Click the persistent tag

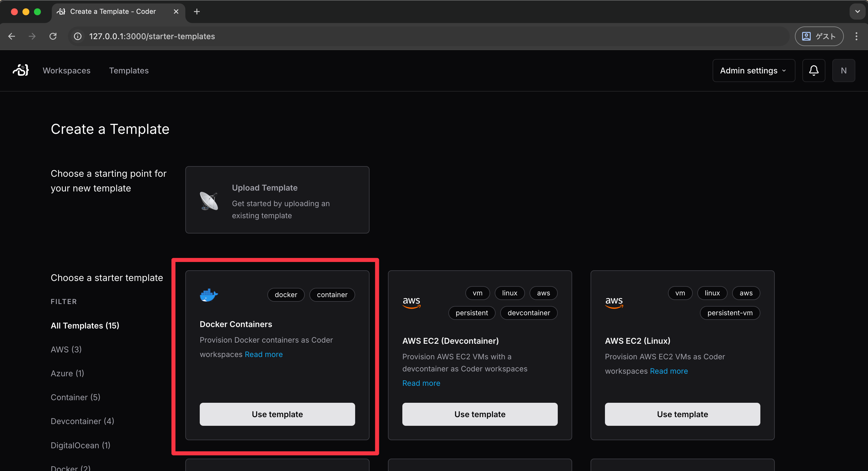click(x=472, y=313)
